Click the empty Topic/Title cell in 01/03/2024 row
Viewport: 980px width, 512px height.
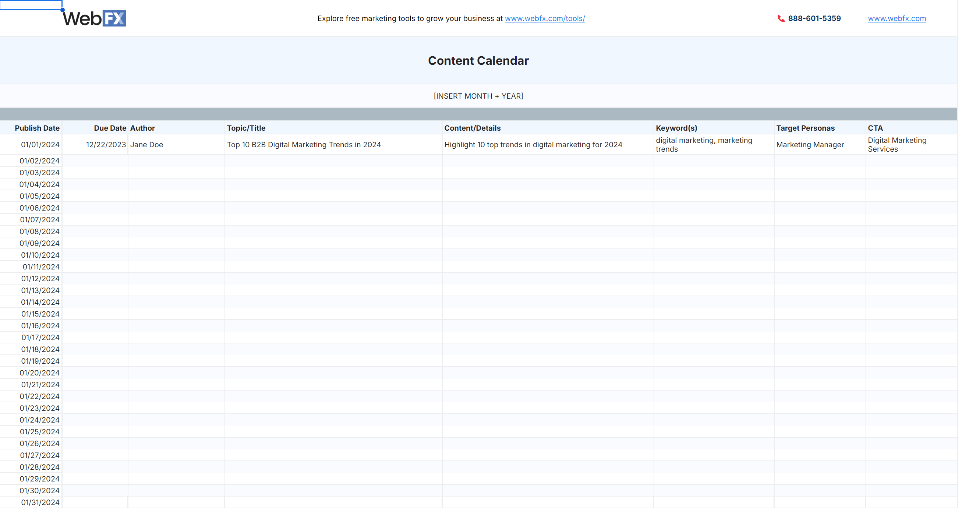[x=333, y=172]
